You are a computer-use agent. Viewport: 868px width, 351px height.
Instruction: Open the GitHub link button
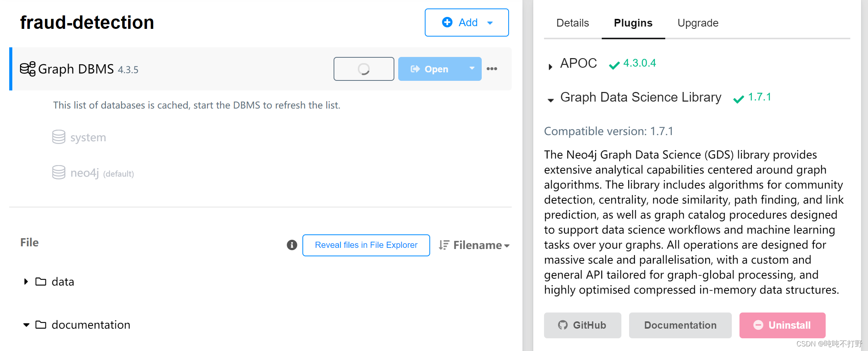[x=583, y=325]
